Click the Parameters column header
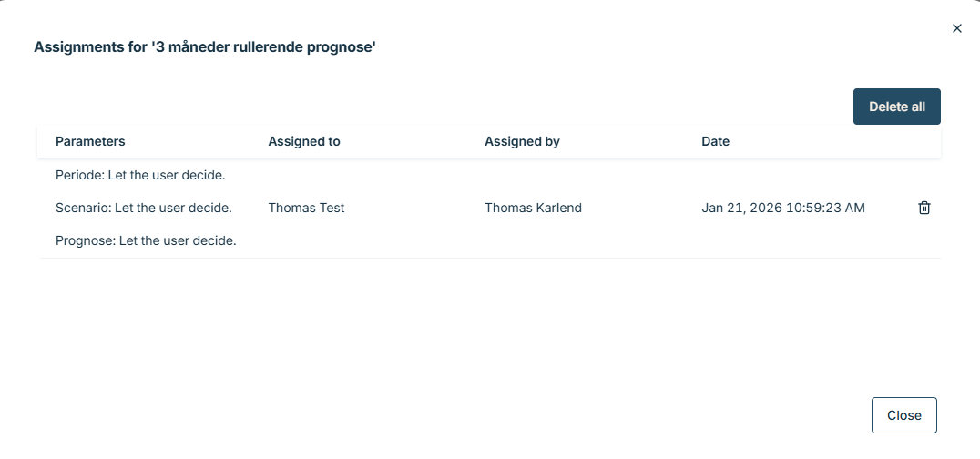980x459 pixels. (x=90, y=141)
